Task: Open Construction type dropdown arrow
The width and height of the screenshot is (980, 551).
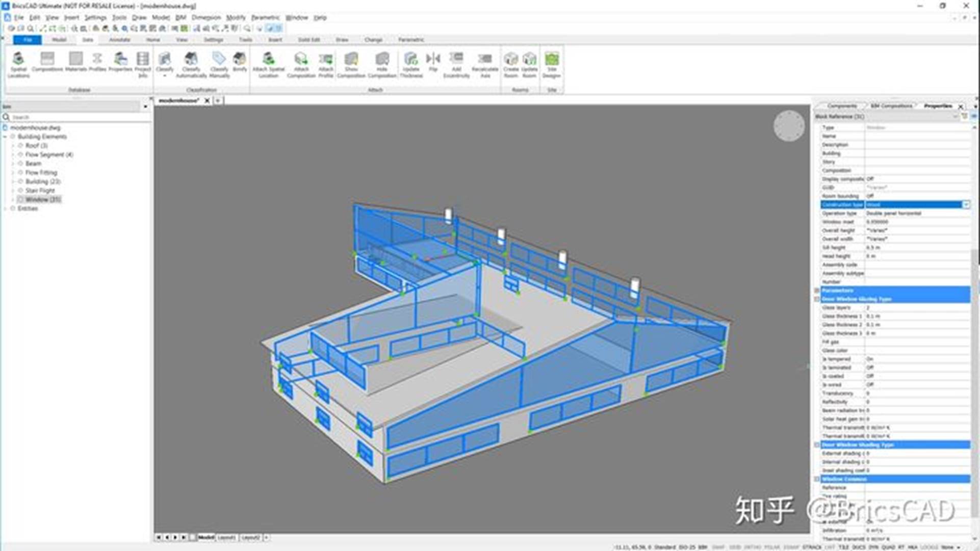Action: (x=966, y=204)
